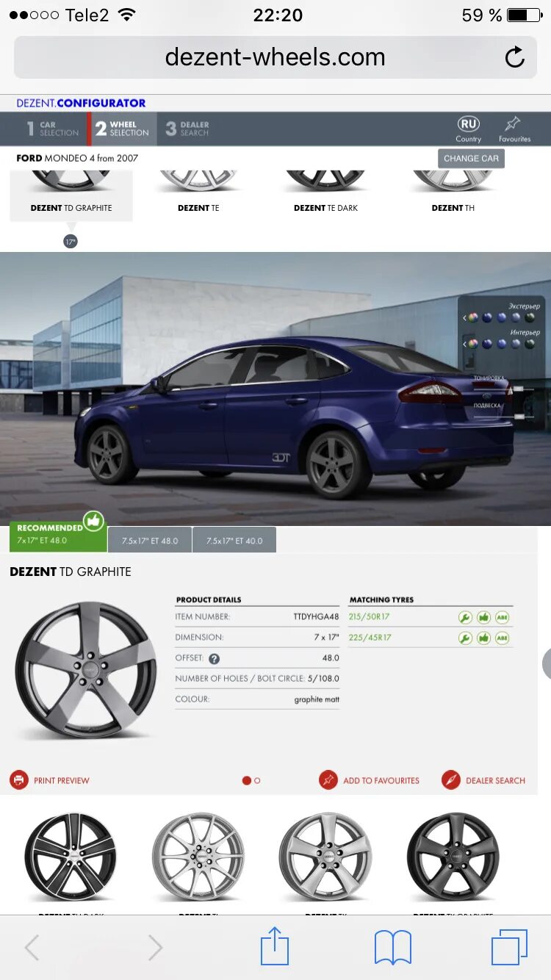Collapse the Интерьер color row arrow
The width and height of the screenshot is (551, 980).
(464, 343)
